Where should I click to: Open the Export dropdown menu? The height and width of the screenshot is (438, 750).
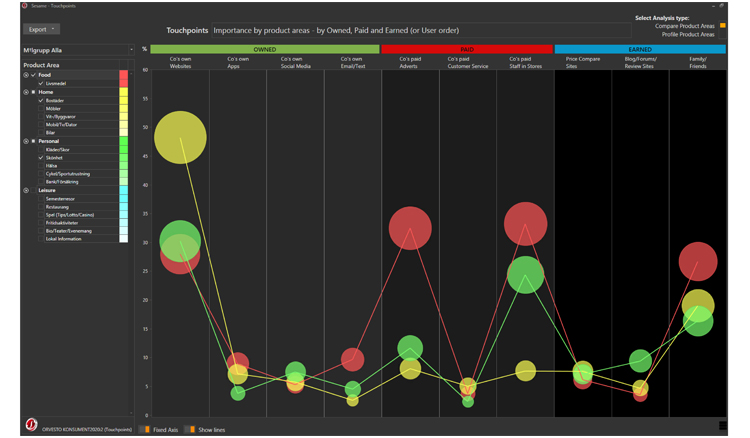(x=42, y=29)
